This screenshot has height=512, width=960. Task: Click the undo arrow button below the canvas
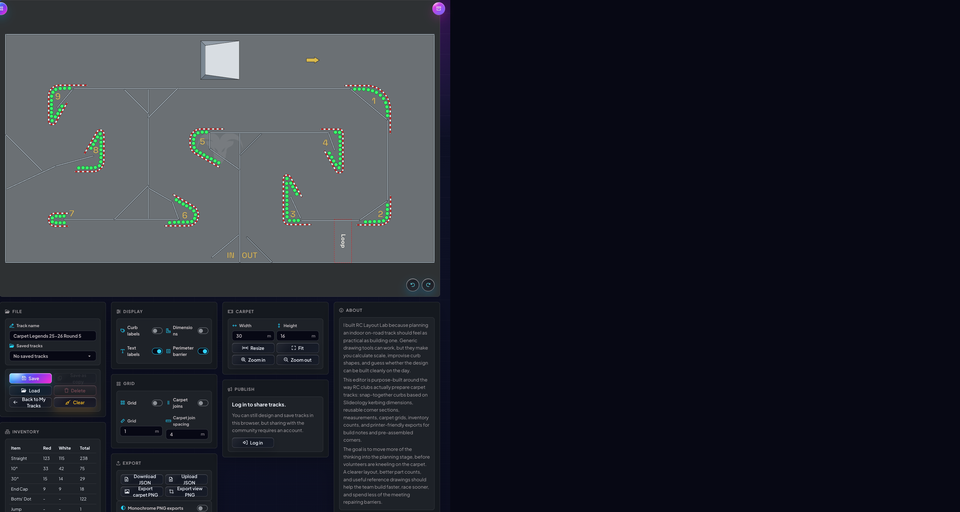412,285
